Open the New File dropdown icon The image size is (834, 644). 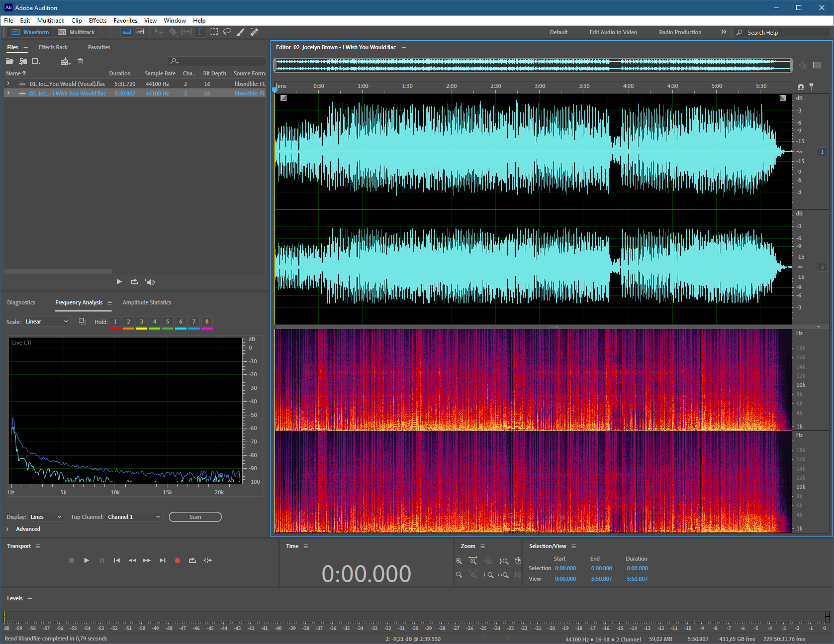click(x=36, y=61)
